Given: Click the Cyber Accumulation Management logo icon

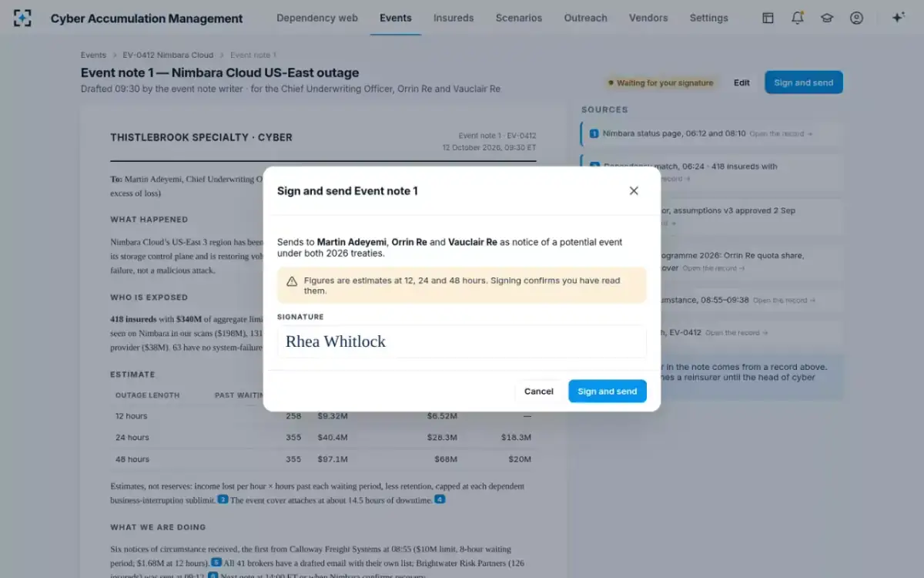Looking at the screenshot, I should point(23,18).
